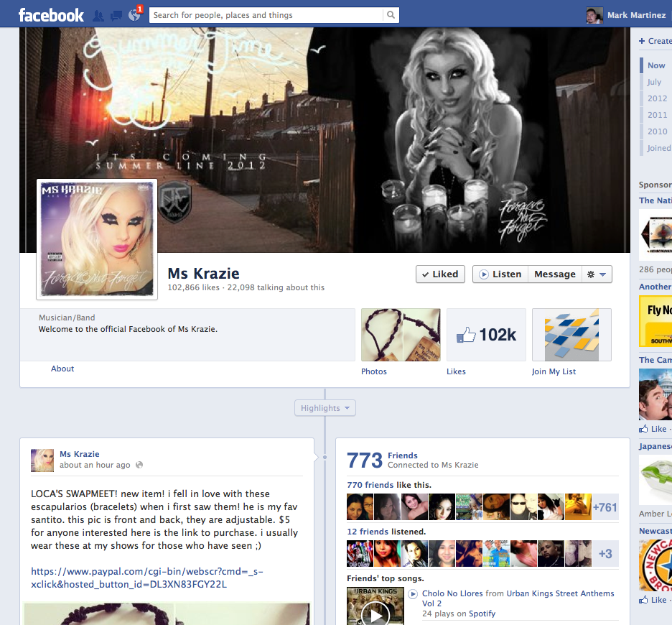Click the Sponsored heading in sidebar
Image resolution: width=672 pixels, height=625 pixels.
(655, 185)
